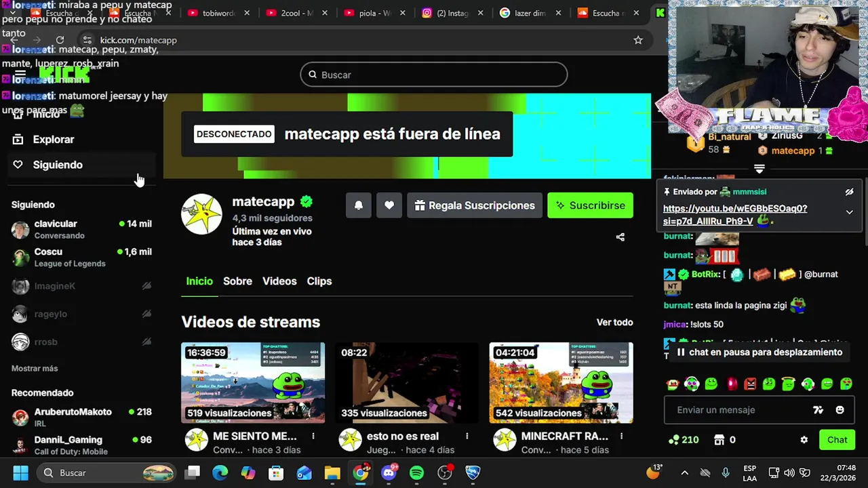Open the three-dot menu for esto no es real
Viewport: 868px width, 488px height.
pos(467,436)
